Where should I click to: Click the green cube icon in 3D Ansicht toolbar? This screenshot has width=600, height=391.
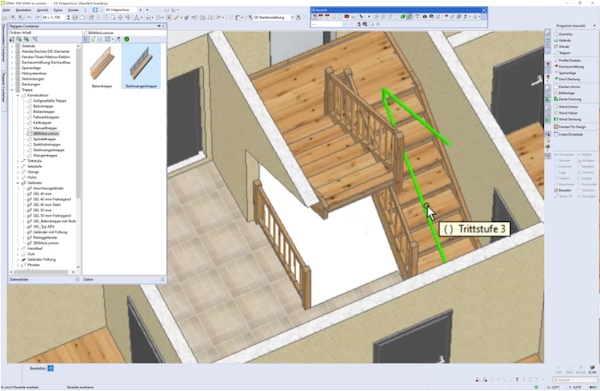(403, 17)
